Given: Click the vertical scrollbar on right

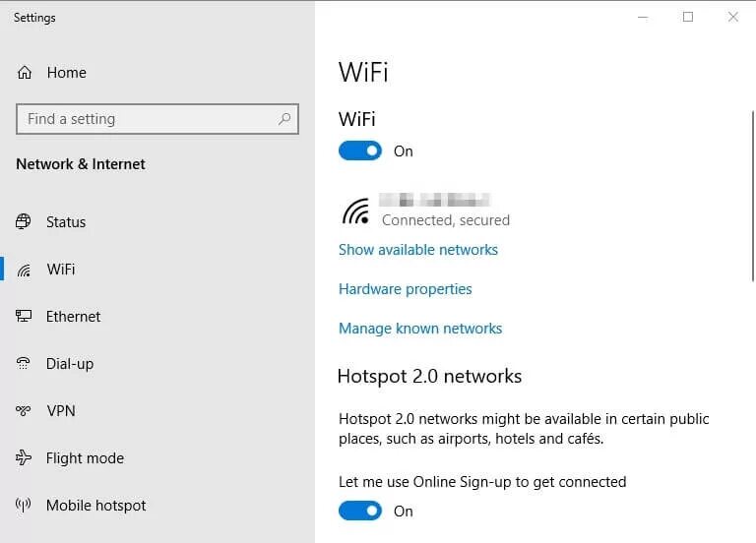Looking at the screenshot, I should [x=753, y=196].
